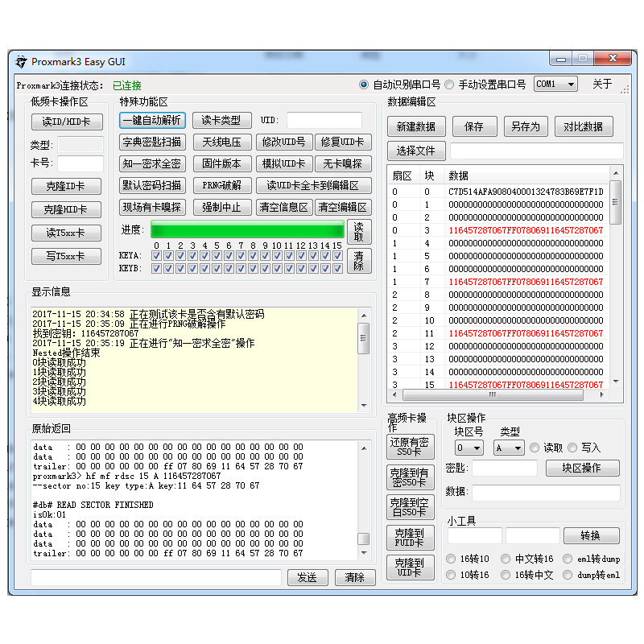644x644 pixels.
Task: Click the Proxmark3 title bar app icon
Action: coord(22,62)
